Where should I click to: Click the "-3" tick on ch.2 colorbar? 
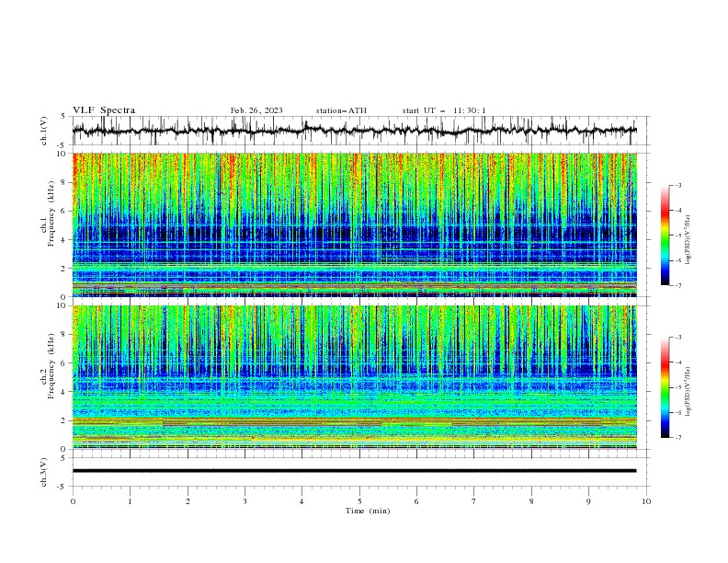point(678,338)
